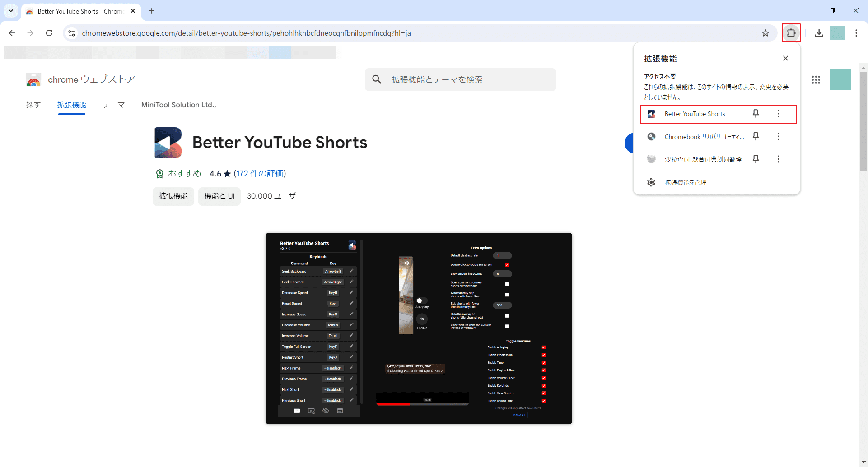
Task: Open more options for Chromebook リカバリ extension
Action: point(778,136)
